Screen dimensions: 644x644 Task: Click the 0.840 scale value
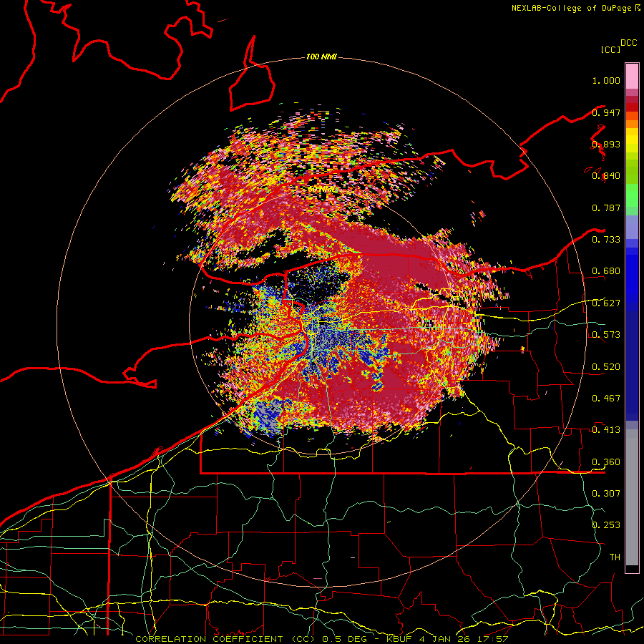tap(606, 176)
